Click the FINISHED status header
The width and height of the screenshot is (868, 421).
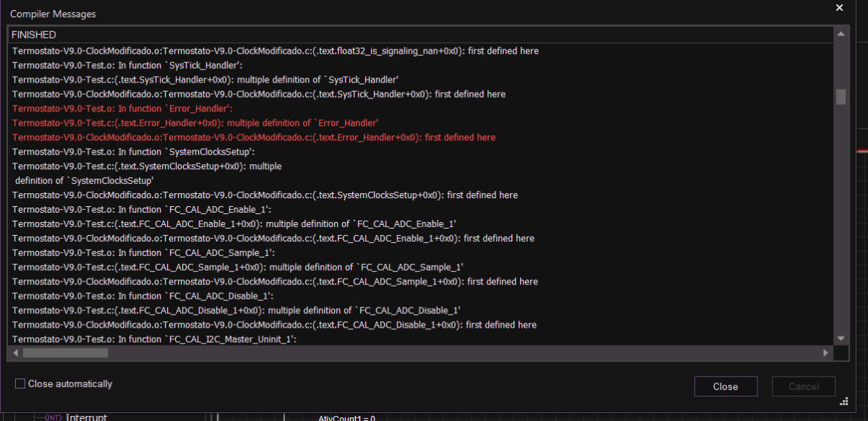[34, 35]
